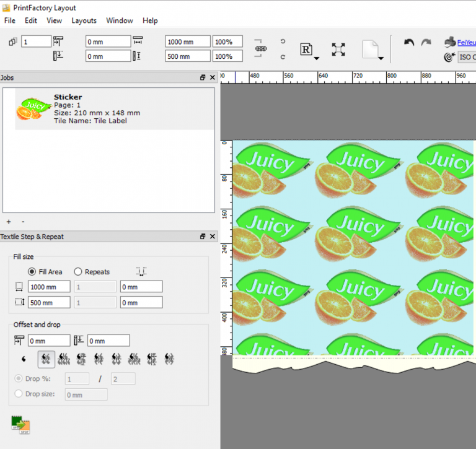This screenshot has width=476, height=449.
Task: Rotate counter-clockwise with the upper rotate icon
Action: point(283,41)
